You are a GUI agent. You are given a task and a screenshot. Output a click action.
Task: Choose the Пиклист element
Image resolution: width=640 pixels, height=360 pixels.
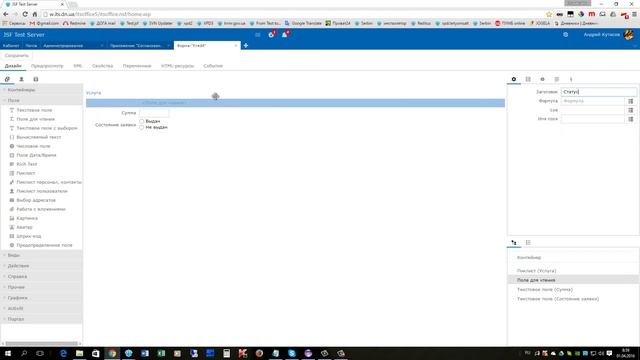tap(26, 173)
